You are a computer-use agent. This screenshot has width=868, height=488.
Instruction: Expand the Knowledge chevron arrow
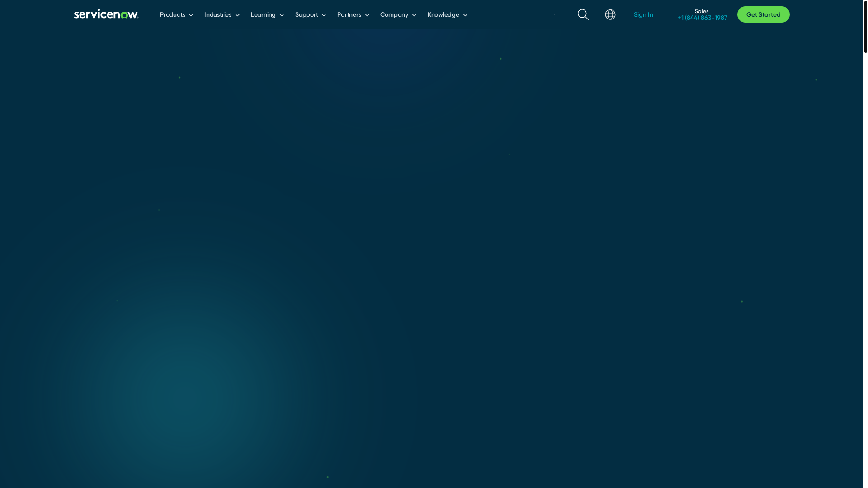tap(465, 15)
